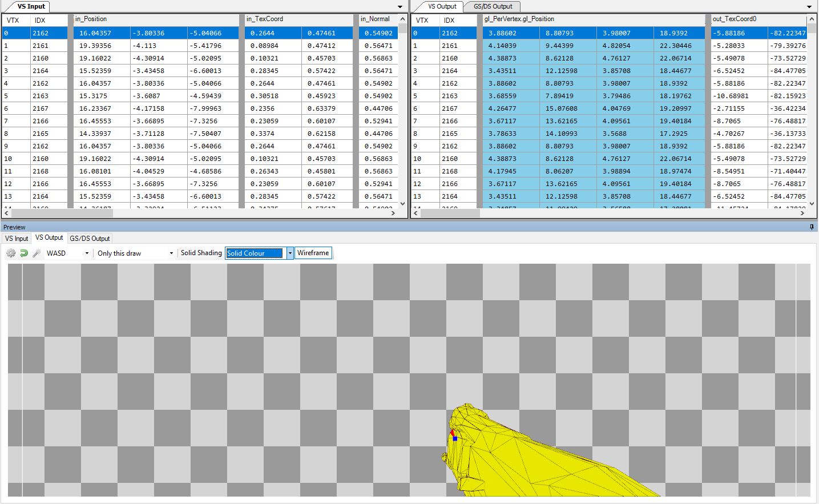Viewport: 819px width, 504px height.
Task: Switch to the VS Input tab at top left
Action: [x=31, y=6]
